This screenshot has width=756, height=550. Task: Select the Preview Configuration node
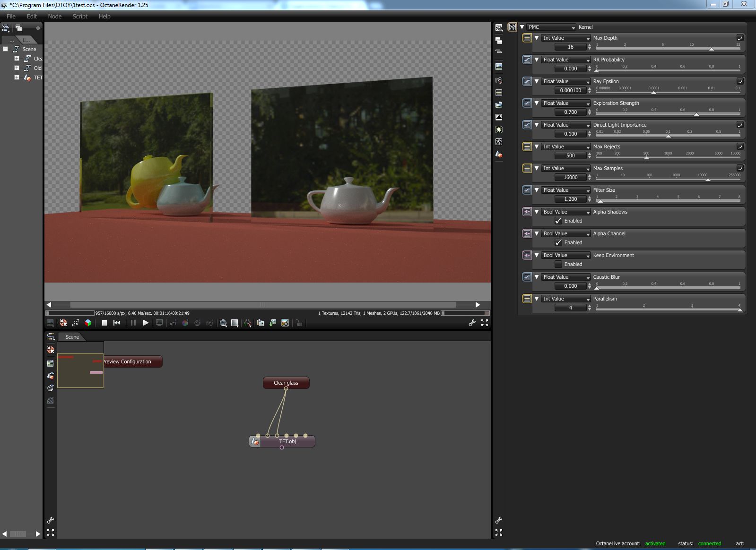click(x=132, y=361)
